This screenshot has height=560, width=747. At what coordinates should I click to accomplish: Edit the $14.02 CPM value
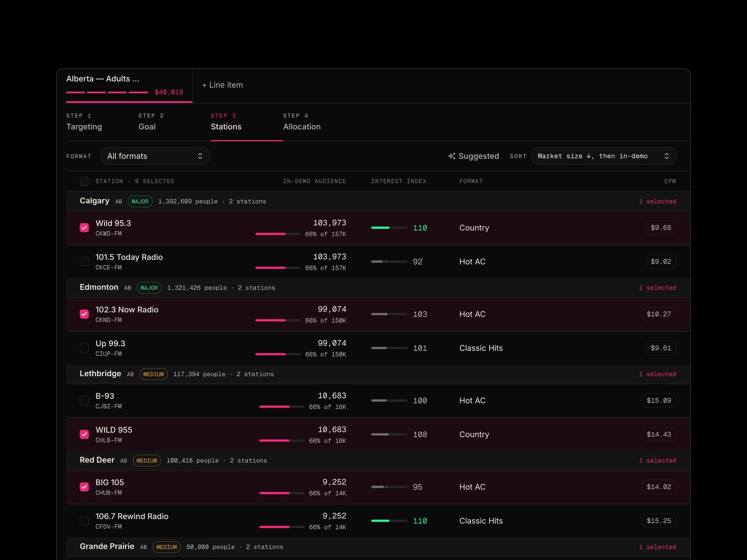(659, 487)
